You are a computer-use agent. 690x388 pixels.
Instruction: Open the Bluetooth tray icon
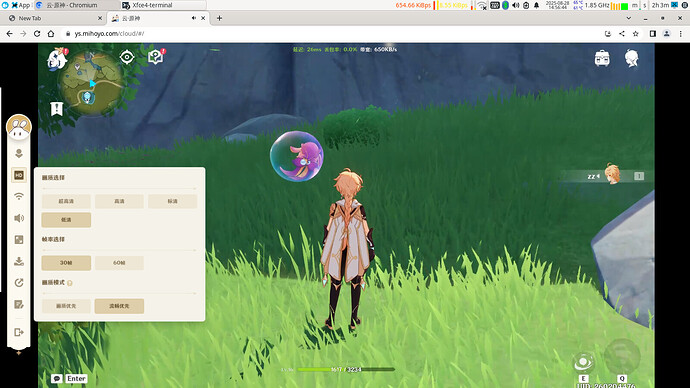coord(505,5)
